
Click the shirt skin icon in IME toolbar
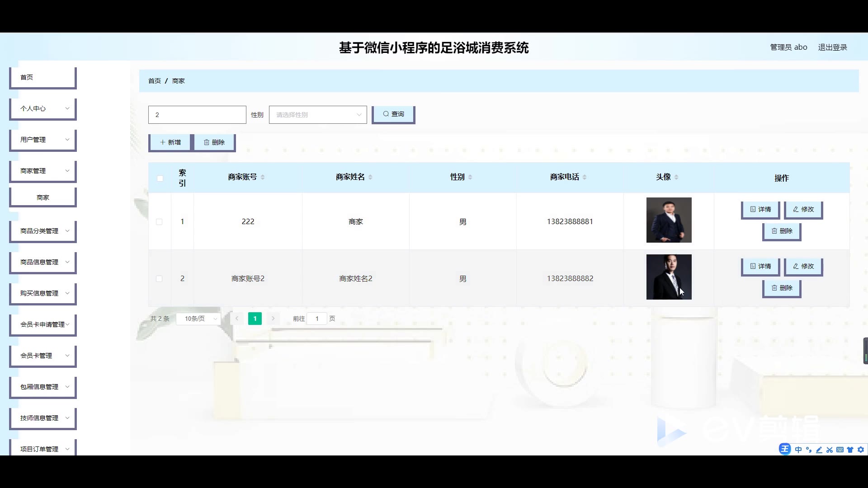pos(850,450)
